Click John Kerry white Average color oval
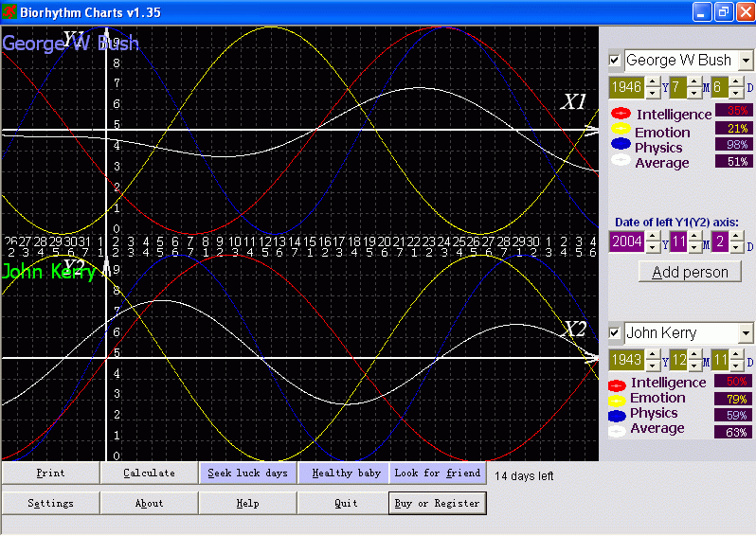Screen dimensions: 756x536 617,431
